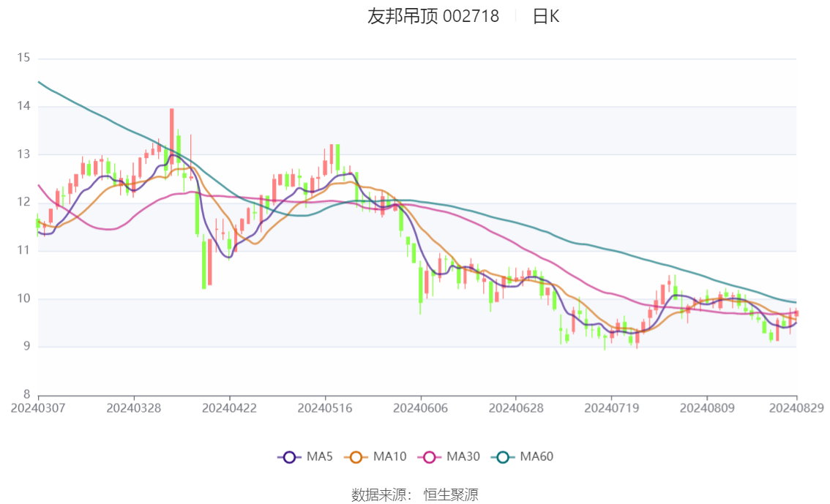830x504 pixels.
Task: Hide the MA10 line via its label
Action: [389, 456]
